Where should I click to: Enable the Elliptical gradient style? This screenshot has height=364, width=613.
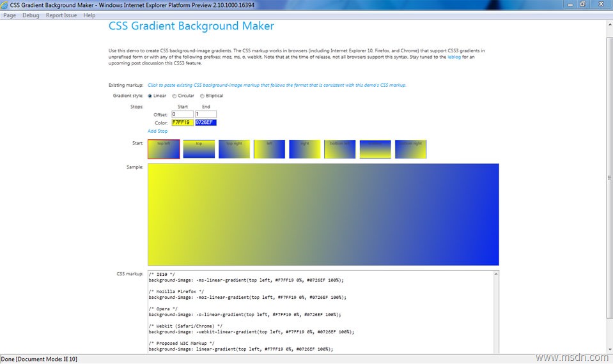[203, 96]
